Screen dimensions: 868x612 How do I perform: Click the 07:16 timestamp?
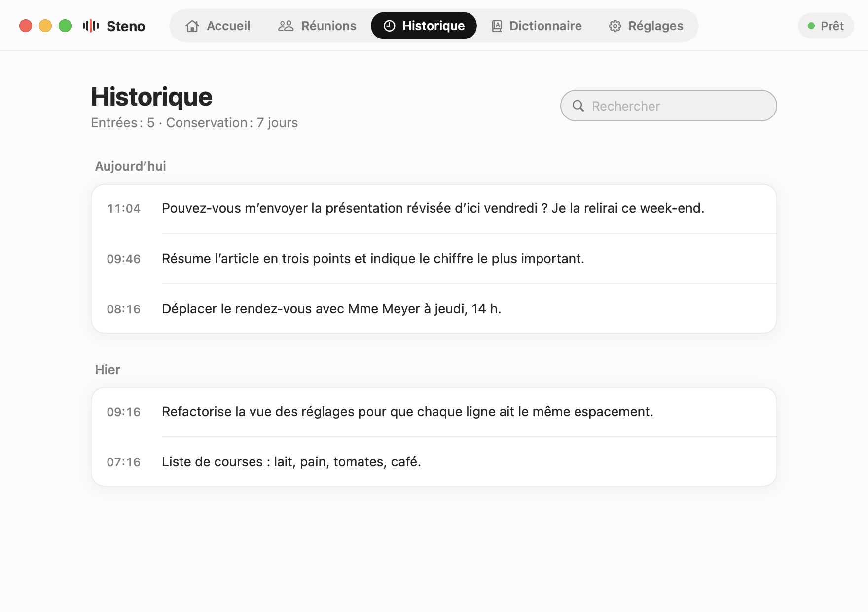124,462
